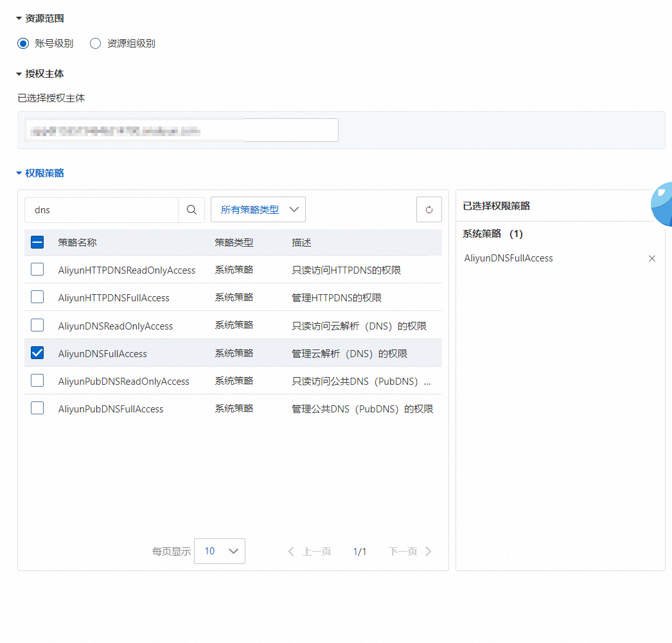
Task: Open the per-page count dropdown showing 10
Action: click(220, 551)
